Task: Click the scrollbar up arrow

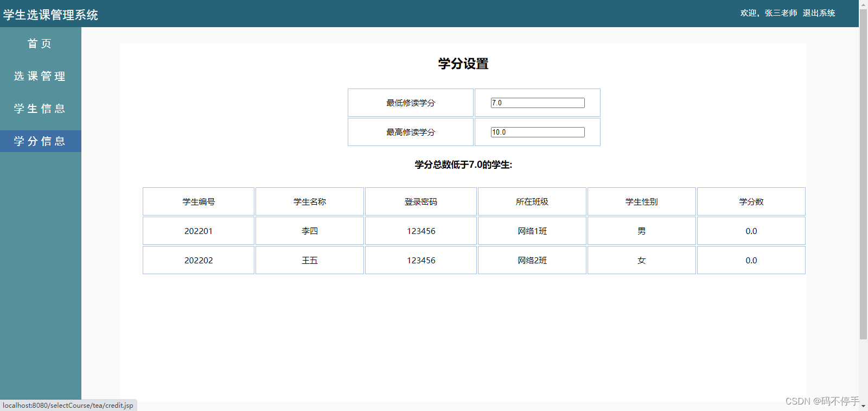Action: (x=863, y=4)
